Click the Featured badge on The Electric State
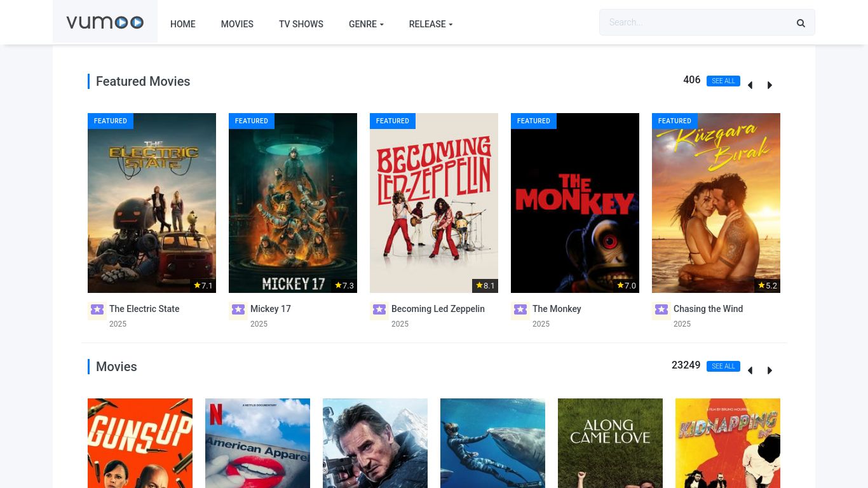This screenshot has height=488, width=868. (111, 121)
